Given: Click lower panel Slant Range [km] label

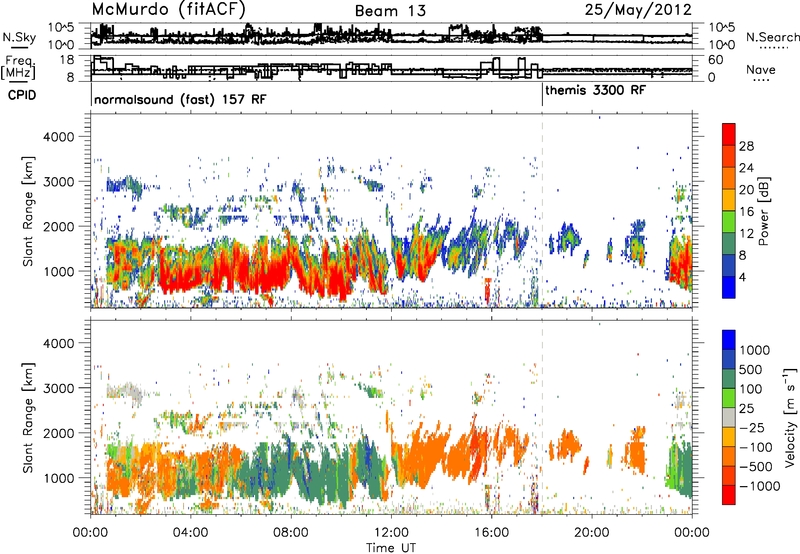Looking at the screenshot, I should [x=28, y=417].
